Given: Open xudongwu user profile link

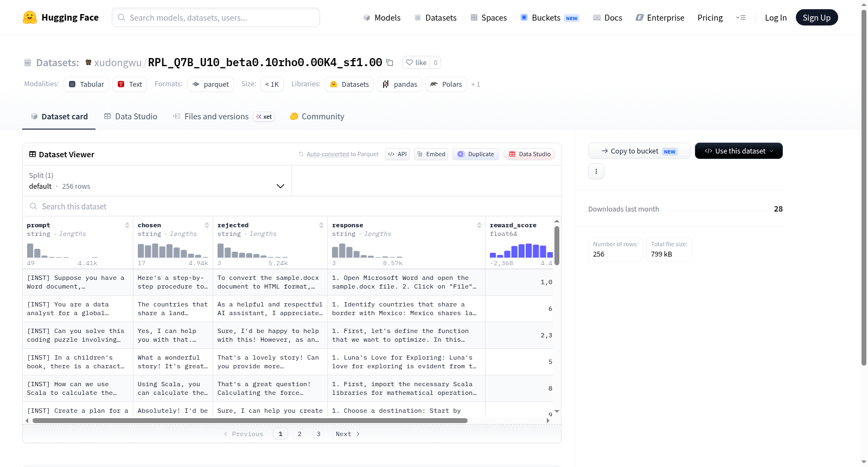Looking at the screenshot, I should click(x=118, y=62).
